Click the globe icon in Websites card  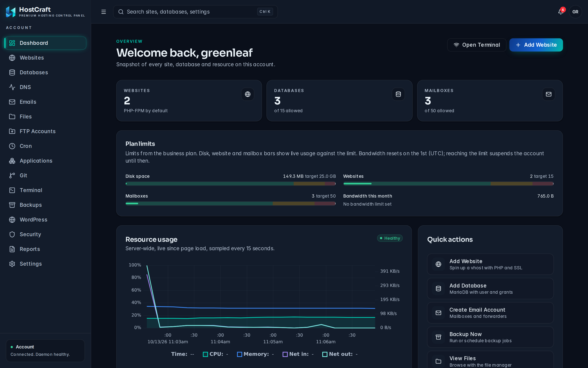coord(248,94)
